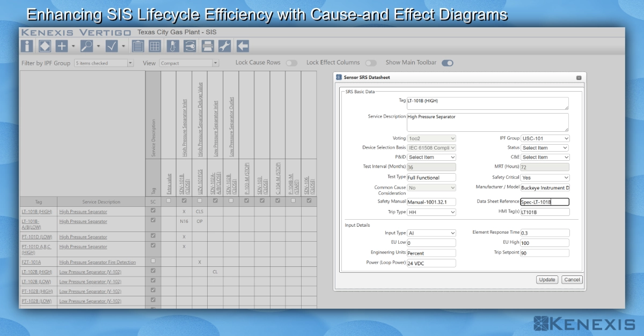644x336 pixels.
Task: Toggle the Lock Cause Rows switch
Action: (291, 63)
